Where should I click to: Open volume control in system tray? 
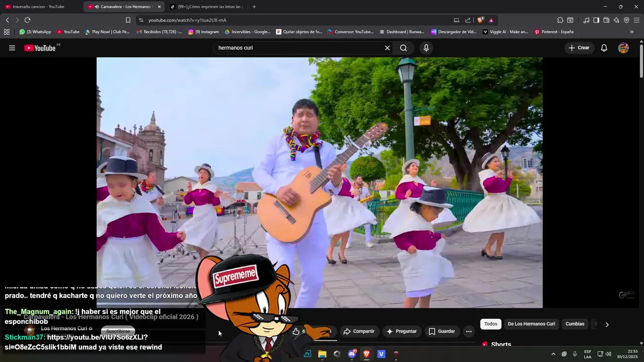(608, 354)
